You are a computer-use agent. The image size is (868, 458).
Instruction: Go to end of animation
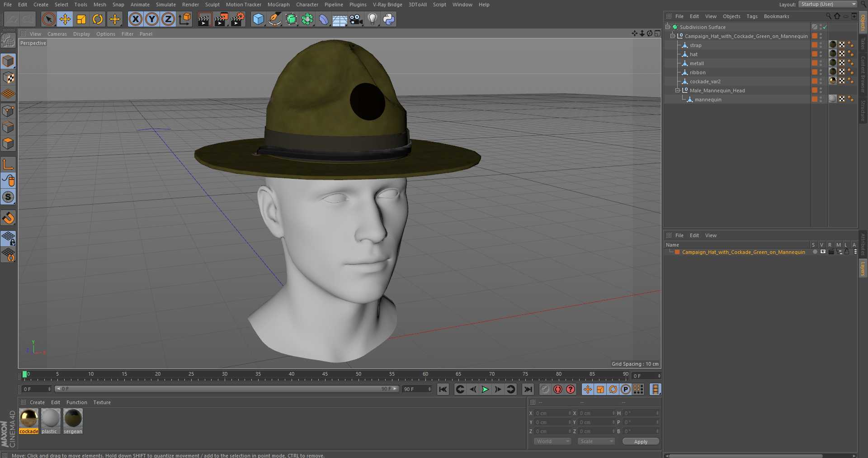(528, 389)
